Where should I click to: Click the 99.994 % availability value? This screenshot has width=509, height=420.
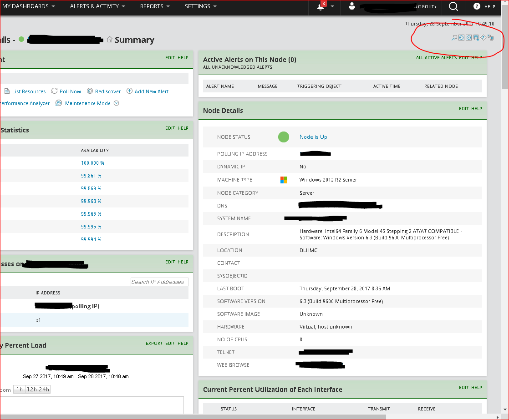pyautogui.click(x=91, y=239)
